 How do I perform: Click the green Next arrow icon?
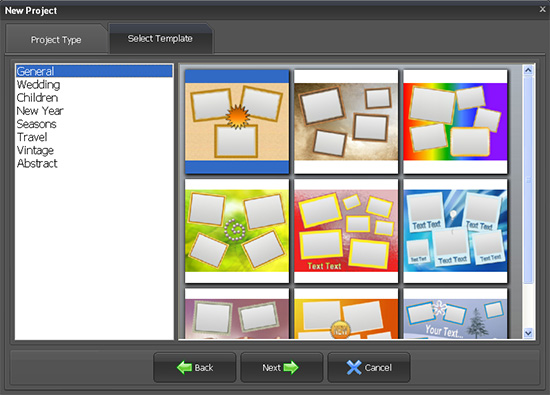coord(291,368)
